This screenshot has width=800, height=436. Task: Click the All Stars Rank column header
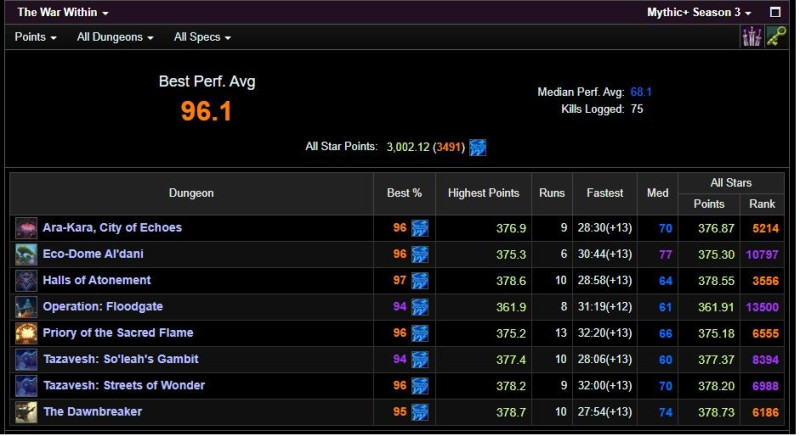click(762, 204)
